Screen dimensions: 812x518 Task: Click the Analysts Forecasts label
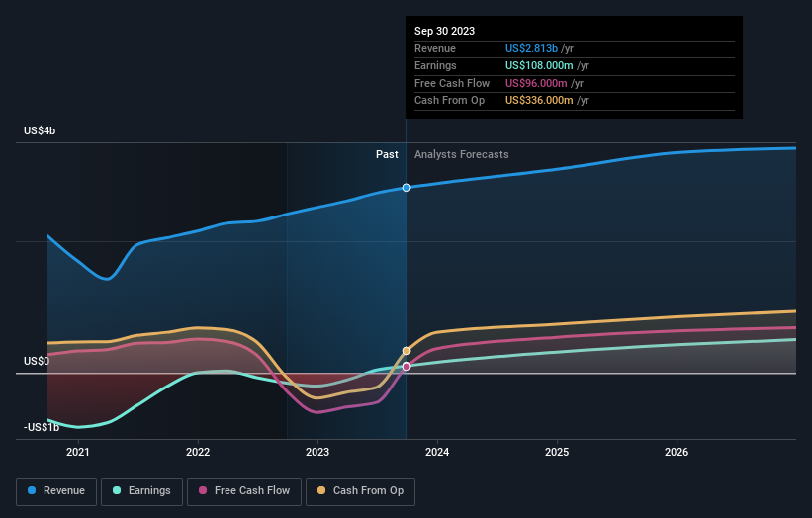462,155
